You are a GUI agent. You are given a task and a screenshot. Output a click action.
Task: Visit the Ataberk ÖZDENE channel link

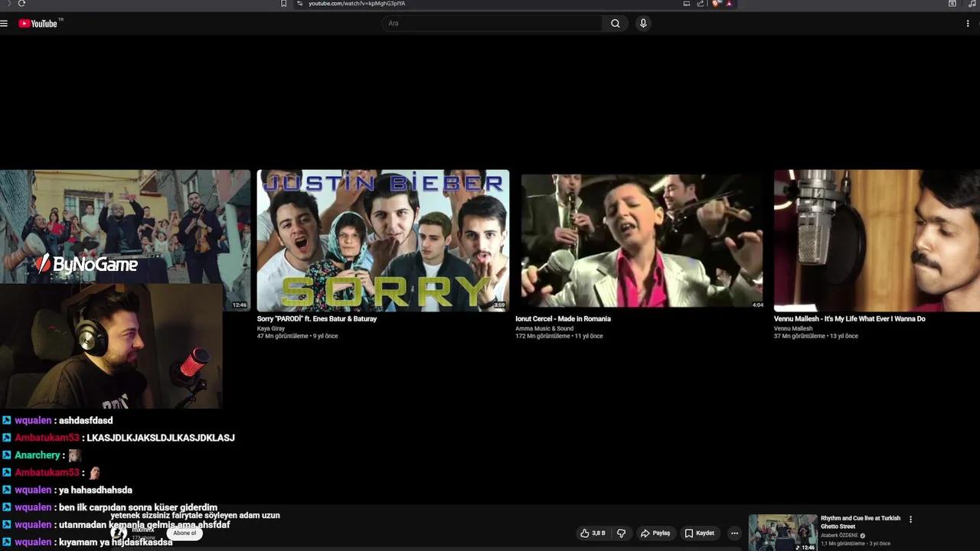pos(839,536)
